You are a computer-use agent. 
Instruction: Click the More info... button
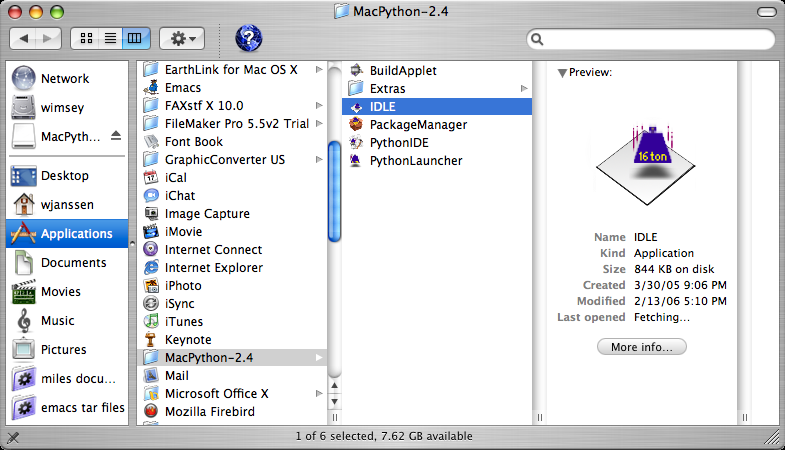point(641,347)
